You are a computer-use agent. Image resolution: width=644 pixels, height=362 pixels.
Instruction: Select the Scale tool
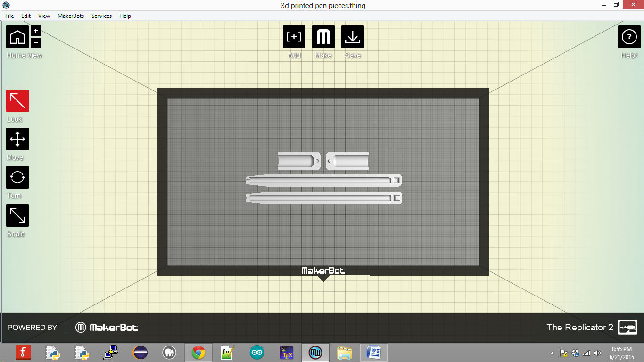[x=17, y=215]
